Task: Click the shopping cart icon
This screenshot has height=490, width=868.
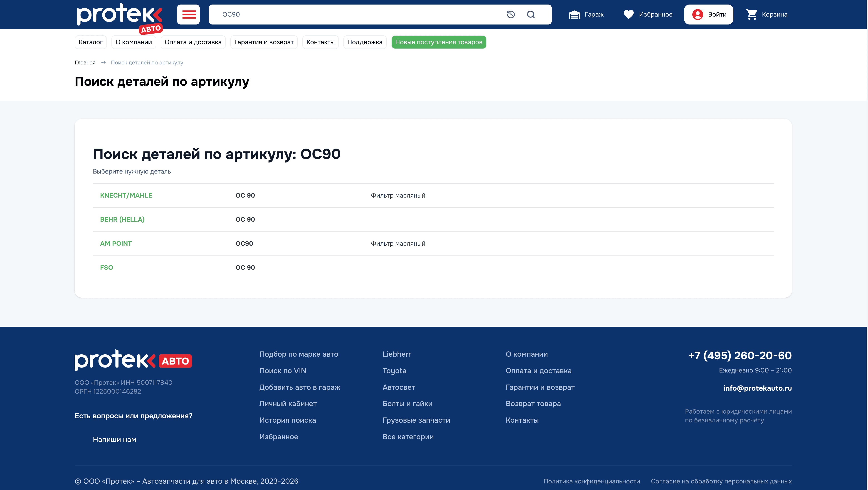Action: point(751,15)
